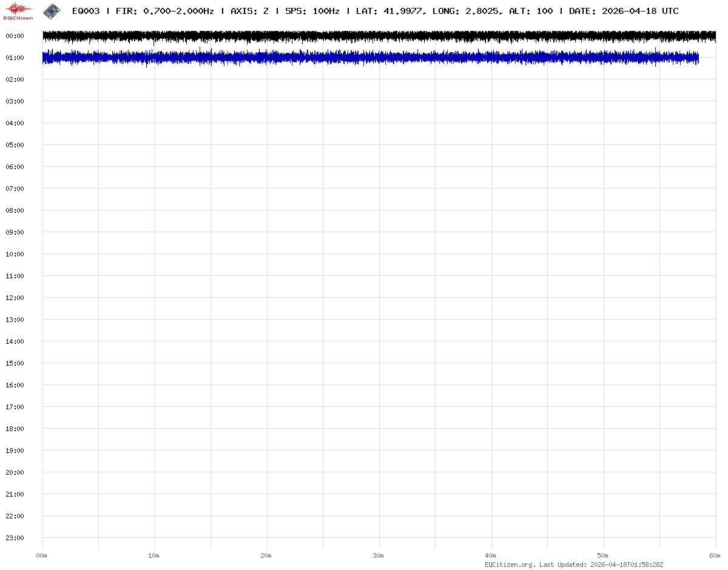Select the 06:00 hour row label

click(x=15, y=167)
